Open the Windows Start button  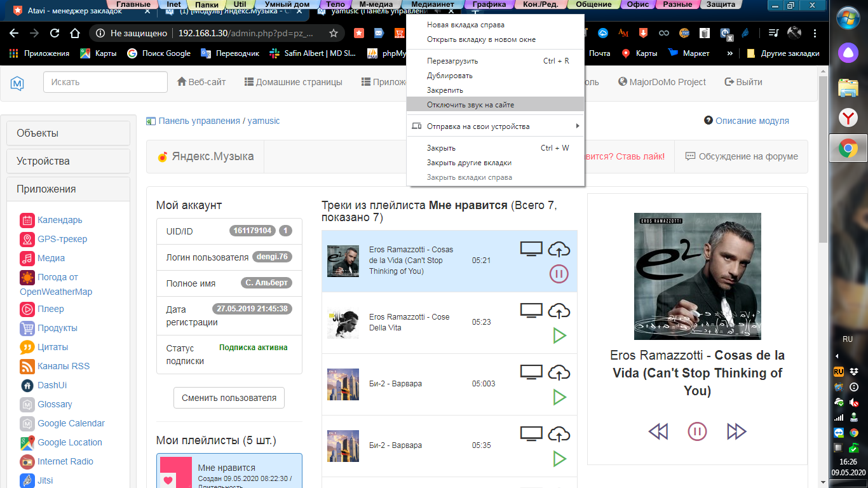tap(848, 17)
